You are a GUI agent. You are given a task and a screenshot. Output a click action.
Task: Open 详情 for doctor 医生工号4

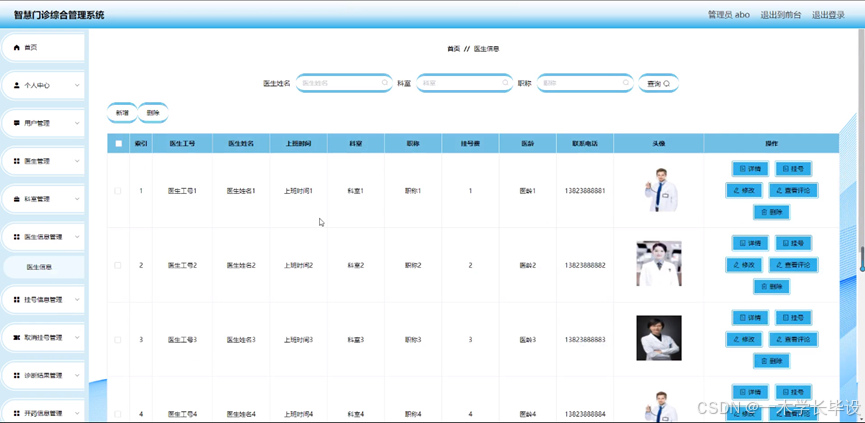[750, 392]
